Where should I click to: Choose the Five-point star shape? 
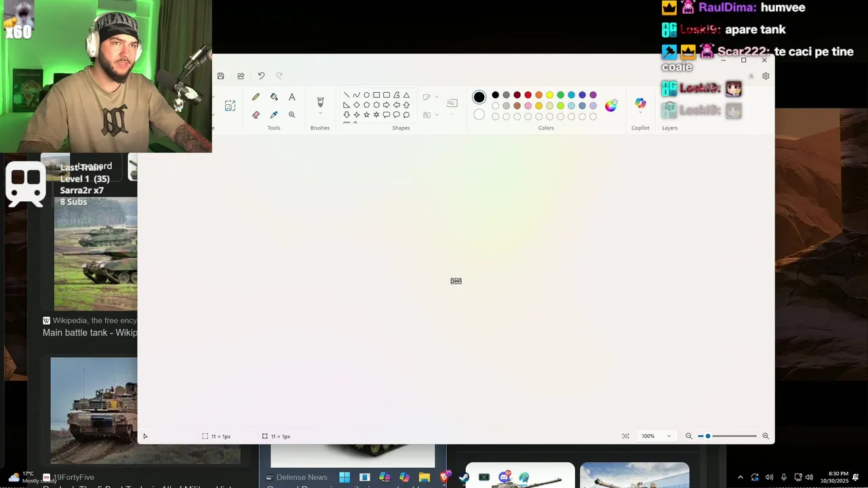point(366,115)
